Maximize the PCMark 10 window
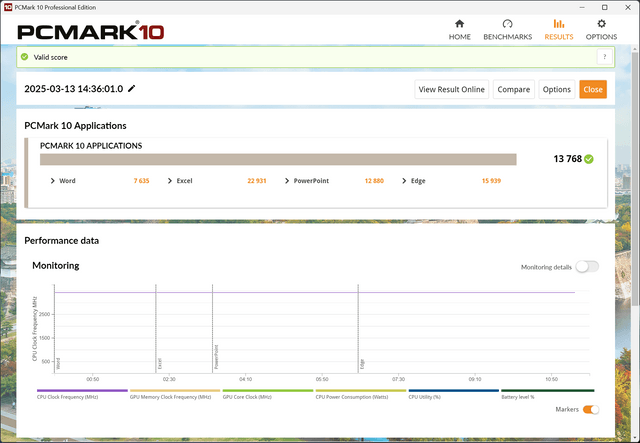 point(604,7)
